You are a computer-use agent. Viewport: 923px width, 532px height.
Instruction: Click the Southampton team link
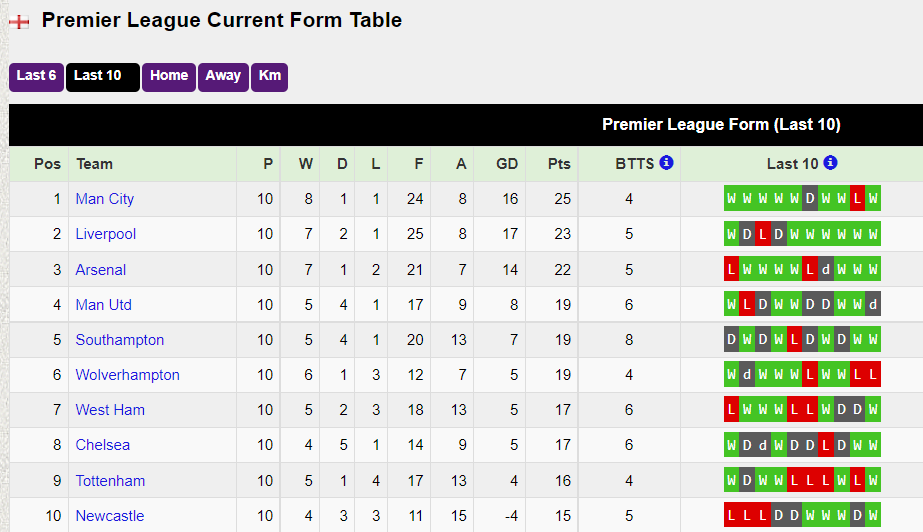tap(119, 340)
